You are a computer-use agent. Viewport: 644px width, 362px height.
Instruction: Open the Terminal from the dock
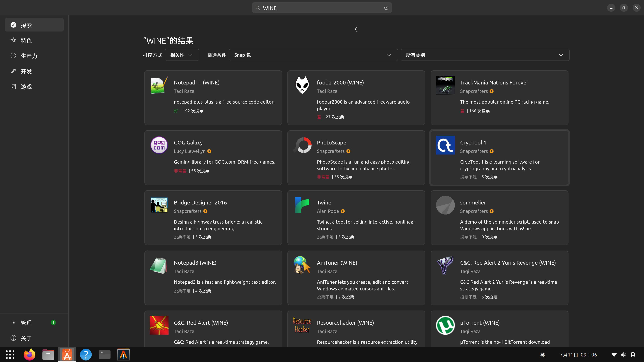click(x=104, y=354)
